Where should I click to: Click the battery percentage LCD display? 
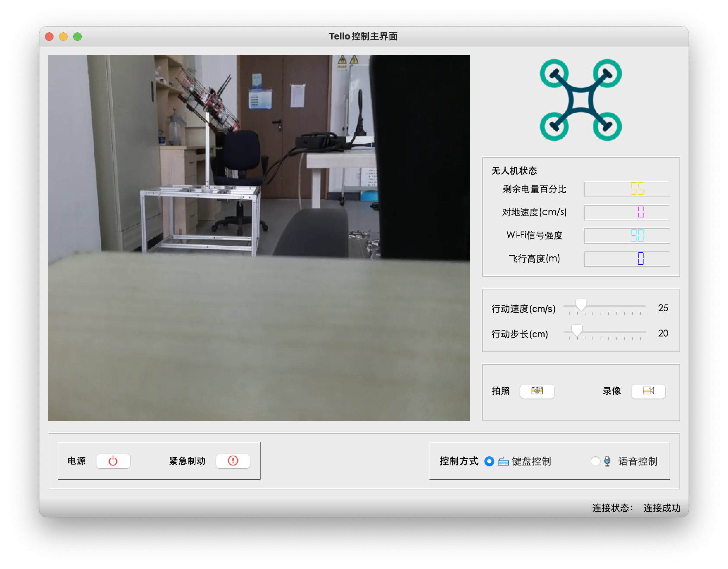pos(627,189)
